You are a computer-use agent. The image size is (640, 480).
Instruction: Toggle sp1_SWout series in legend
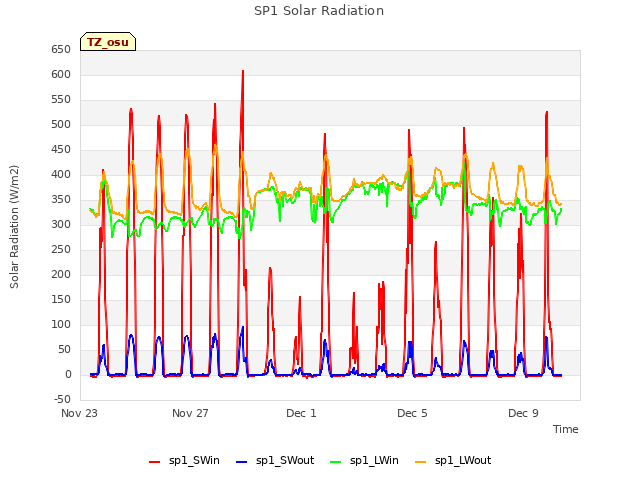coord(276,460)
